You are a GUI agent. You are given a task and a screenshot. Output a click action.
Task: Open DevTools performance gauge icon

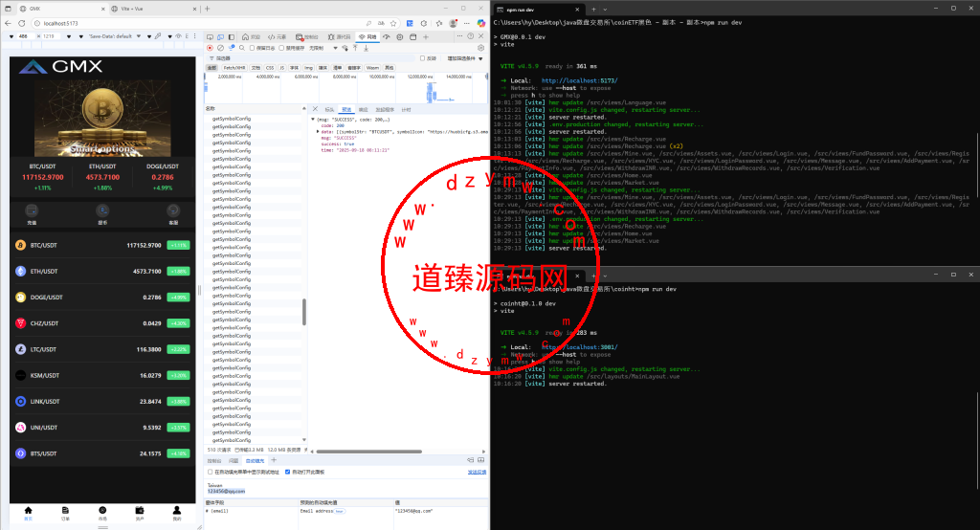pyautogui.click(x=387, y=37)
